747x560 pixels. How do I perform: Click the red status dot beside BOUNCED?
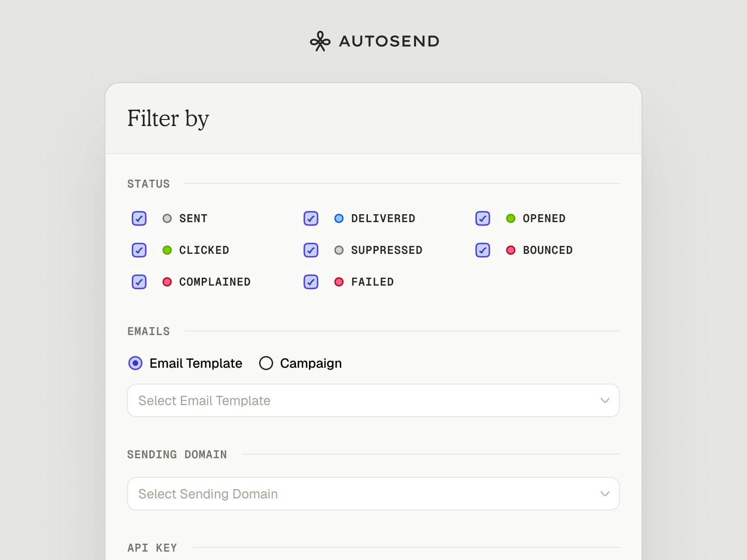511,250
